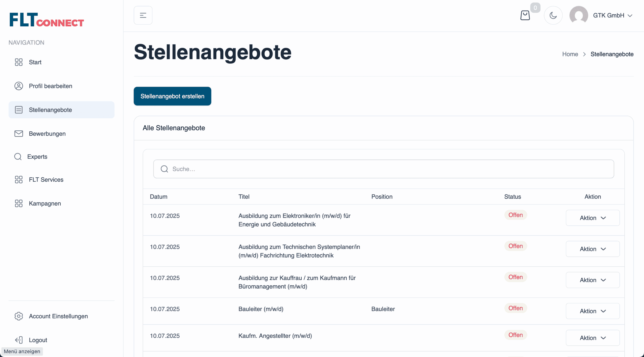
Task: Open Experts in the navigation
Action: coord(37,157)
